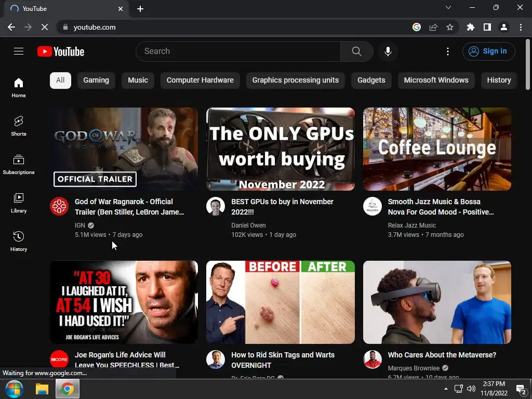Stop loading the page

[x=45, y=27]
